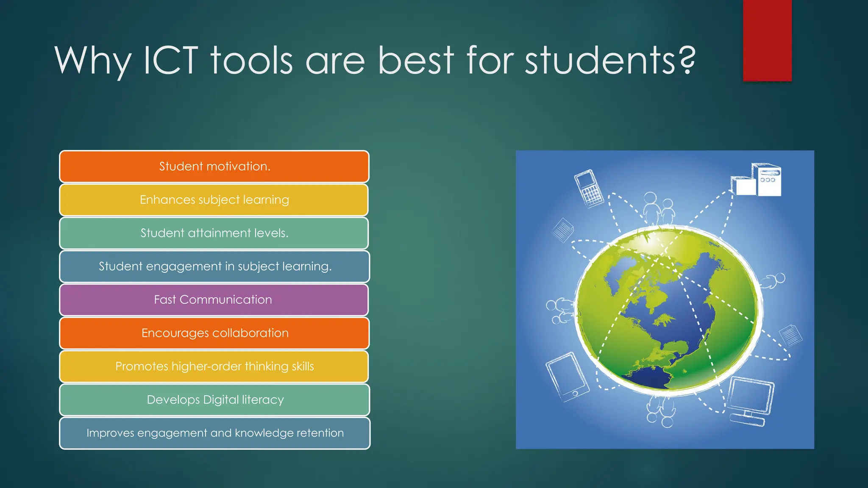The image size is (868, 488).
Task: Click the mobile phone sketch icon
Action: (x=588, y=189)
